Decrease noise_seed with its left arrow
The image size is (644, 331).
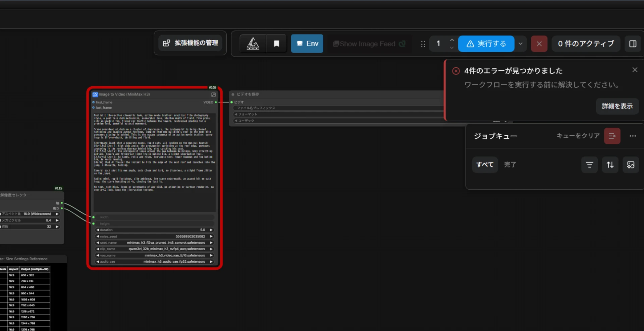pyautogui.click(x=98, y=236)
